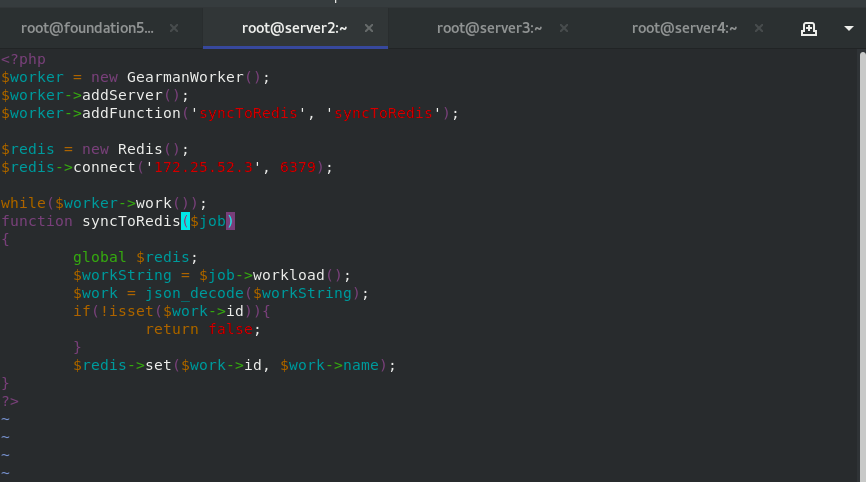Close the root@server4:~ tab

click(759, 28)
